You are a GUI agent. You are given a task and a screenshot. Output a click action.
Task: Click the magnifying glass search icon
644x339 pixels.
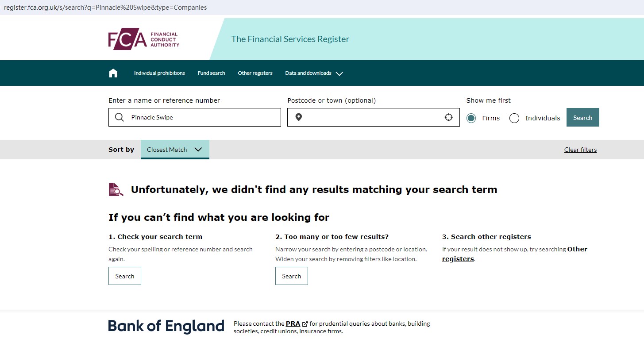[x=119, y=117]
